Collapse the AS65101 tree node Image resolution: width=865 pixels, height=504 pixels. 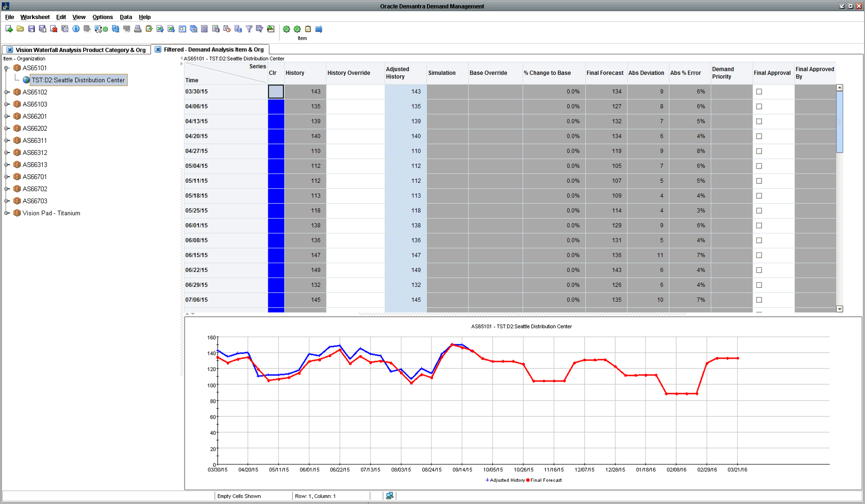[x=7, y=68]
